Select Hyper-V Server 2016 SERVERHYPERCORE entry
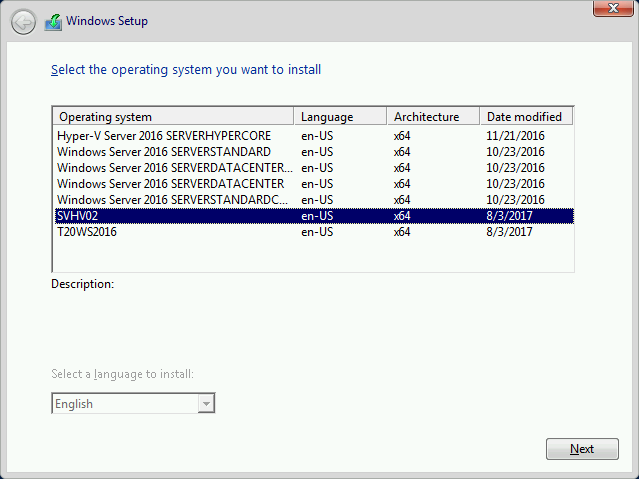 [x=314, y=136]
